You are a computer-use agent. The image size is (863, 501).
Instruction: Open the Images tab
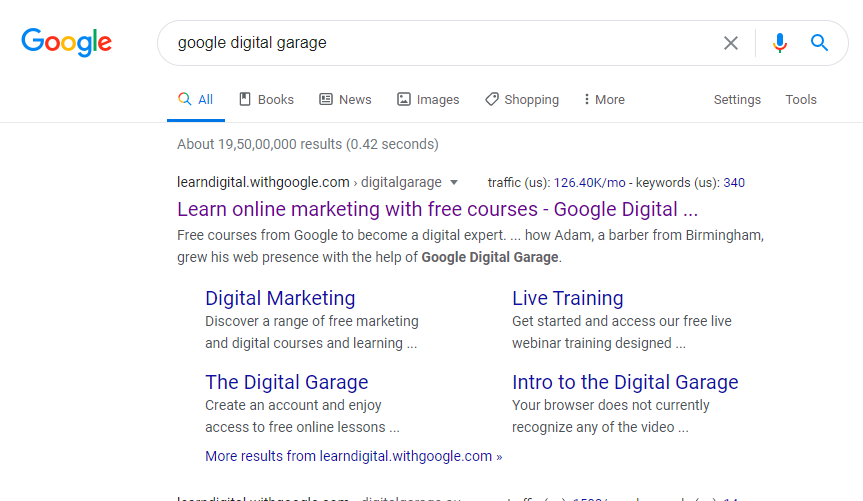pos(428,100)
